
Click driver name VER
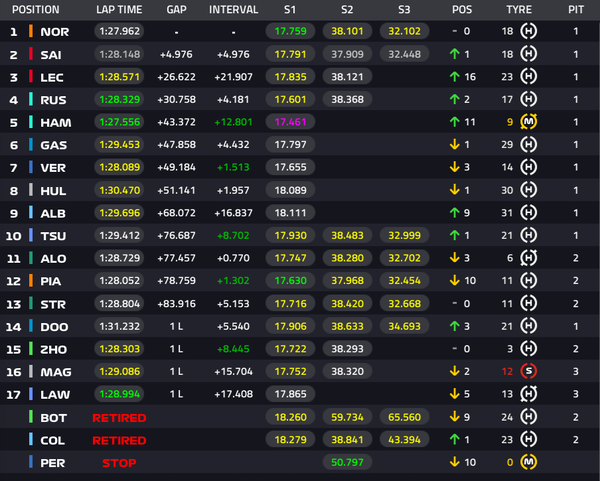(x=53, y=168)
